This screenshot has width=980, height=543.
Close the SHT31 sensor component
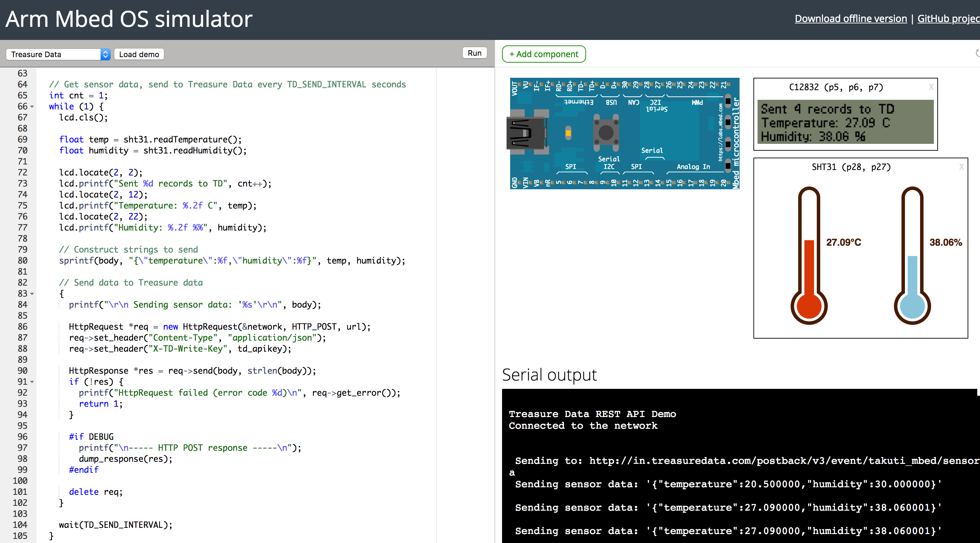961,167
